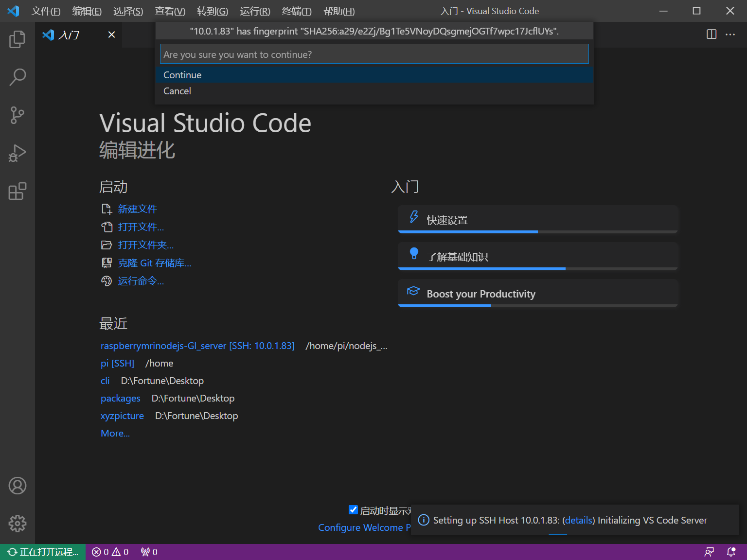Click the 运行命令... link
The width and height of the screenshot is (747, 560).
(x=141, y=281)
